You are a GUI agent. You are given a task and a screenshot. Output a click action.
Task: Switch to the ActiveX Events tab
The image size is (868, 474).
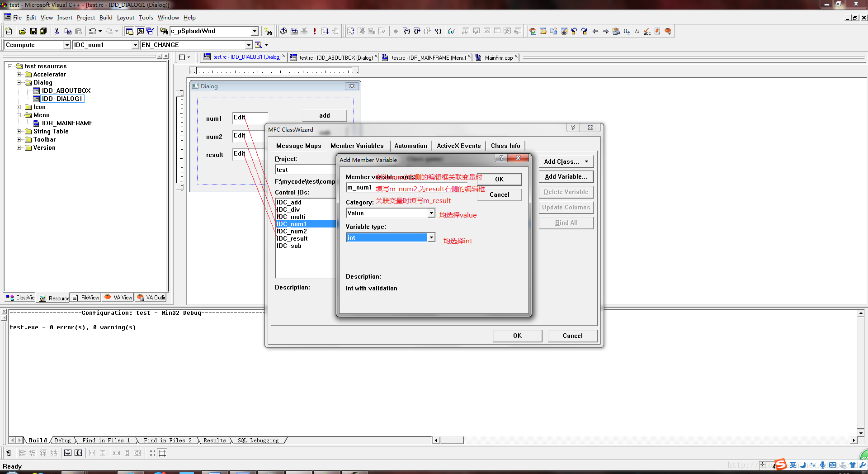[x=458, y=146]
